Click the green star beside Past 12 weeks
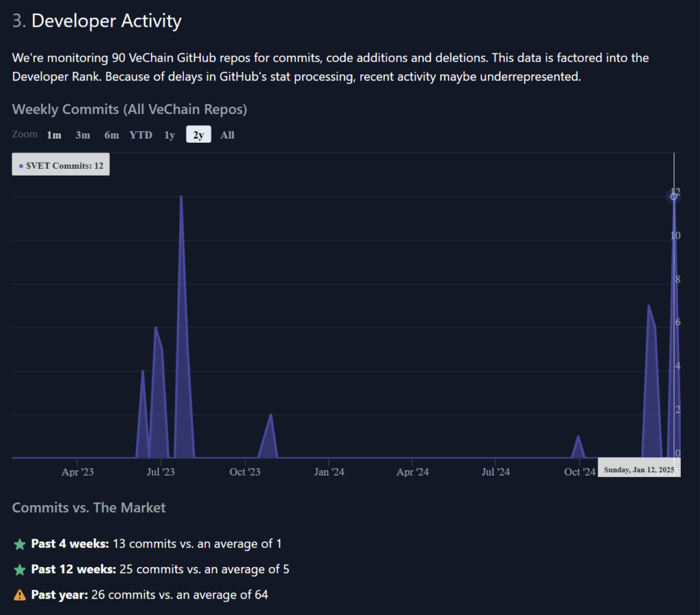The image size is (700, 615). 20,570
